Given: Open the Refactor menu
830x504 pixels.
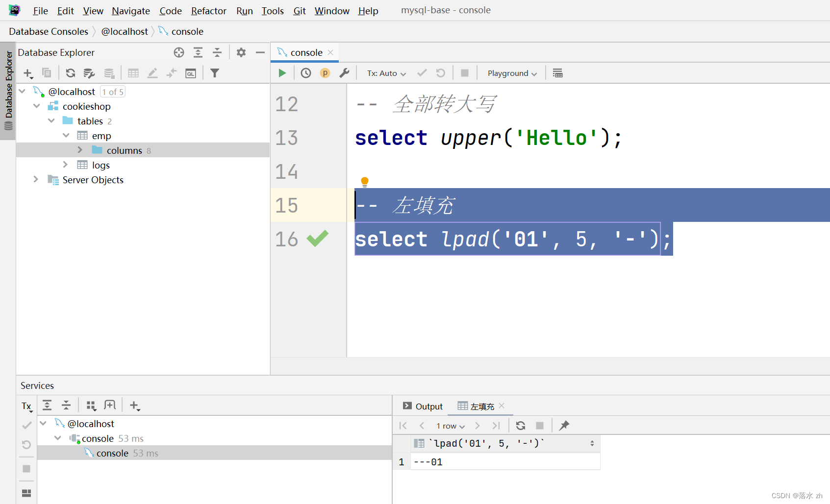Looking at the screenshot, I should coord(208,11).
